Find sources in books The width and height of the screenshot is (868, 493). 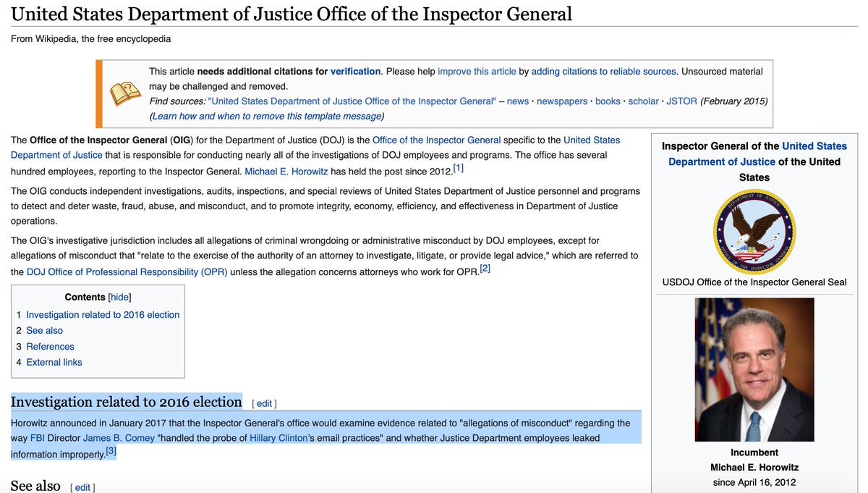tap(608, 101)
